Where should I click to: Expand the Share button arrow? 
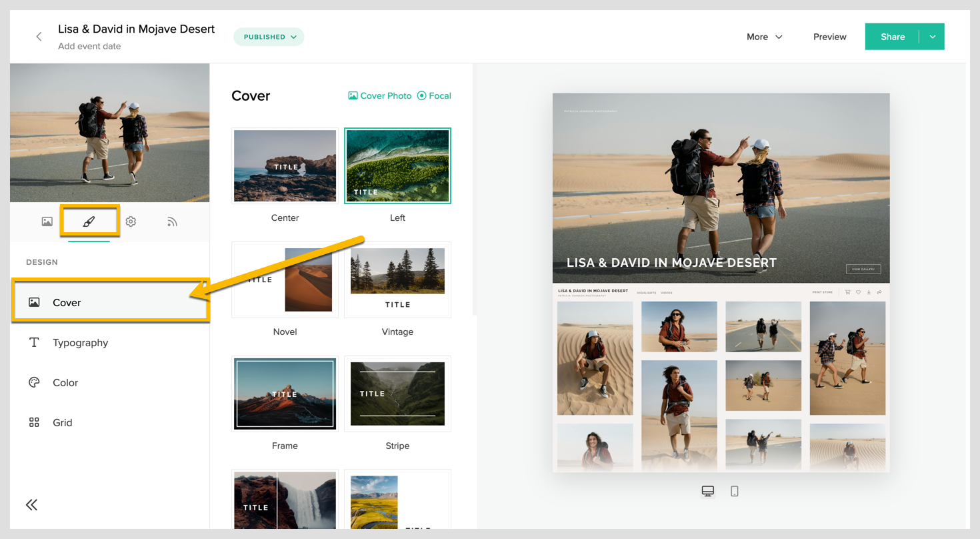[933, 37]
